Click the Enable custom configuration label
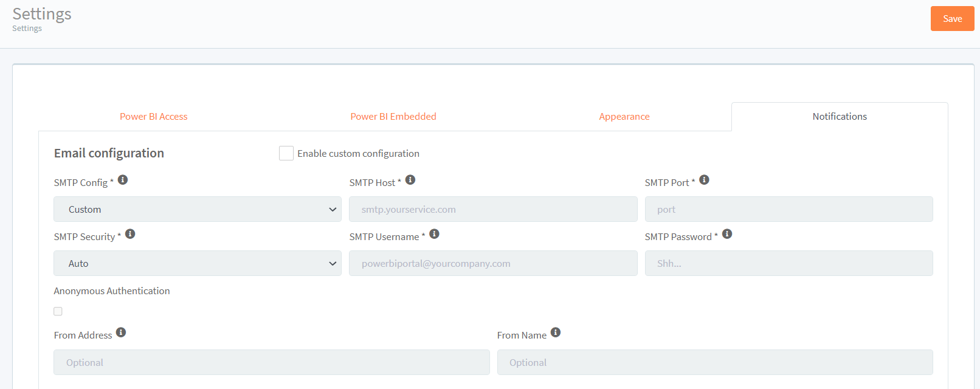Screen dimensions: 980x389 (358, 154)
